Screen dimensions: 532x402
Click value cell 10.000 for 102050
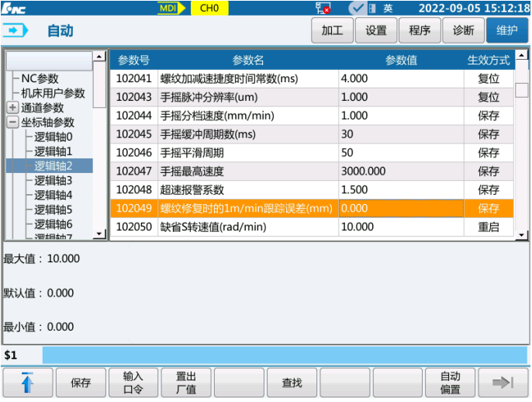click(401, 227)
